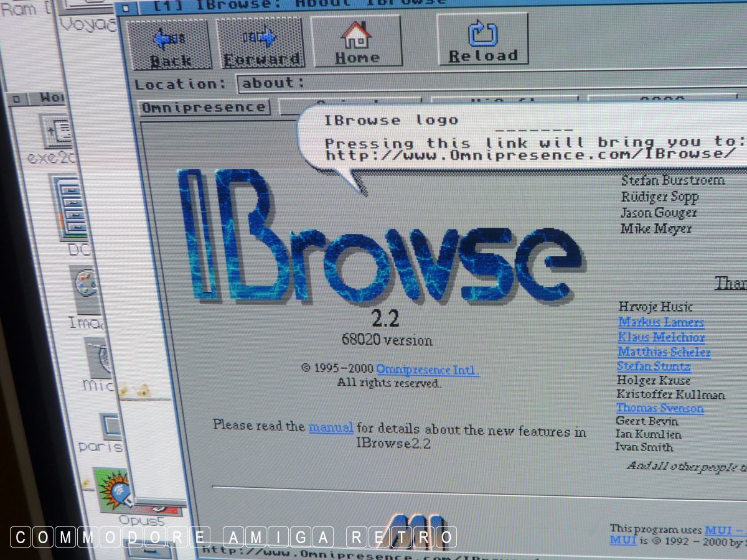Image resolution: width=747 pixels, height=560 pixels.
Task: Open the Thomas Svenson link
Action: point(660,408)
